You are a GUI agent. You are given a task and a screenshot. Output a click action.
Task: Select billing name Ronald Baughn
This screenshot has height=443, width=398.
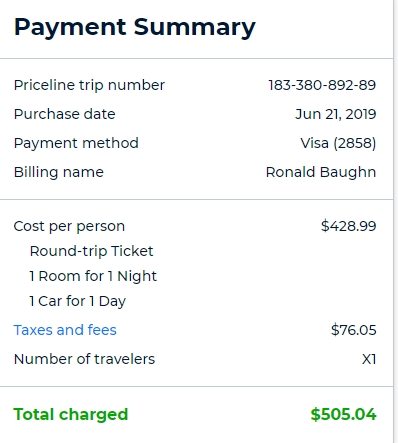(x=321, y=173)
